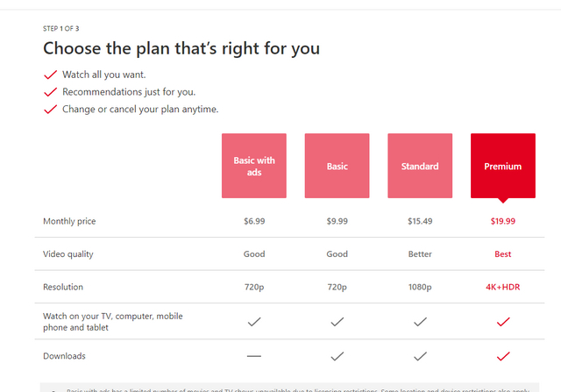Click the Choose the plan heading
This screenshot has width=561, height=392.
pyautogui.click(x=181, y=49)
